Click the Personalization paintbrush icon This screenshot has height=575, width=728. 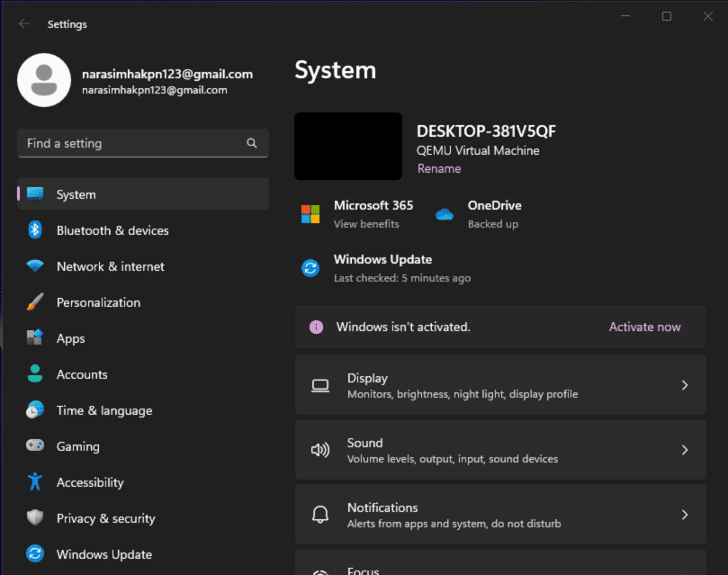point(35,302)
